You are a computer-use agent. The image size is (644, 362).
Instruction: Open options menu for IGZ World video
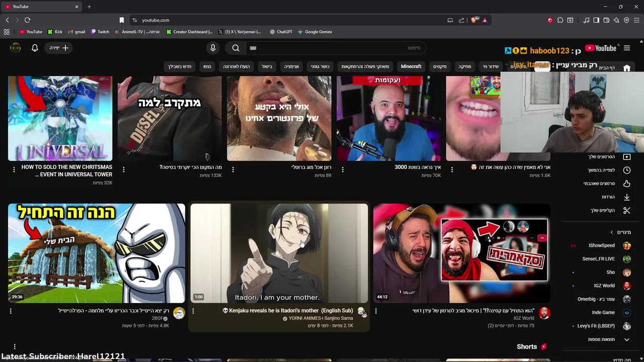(376, 311)
